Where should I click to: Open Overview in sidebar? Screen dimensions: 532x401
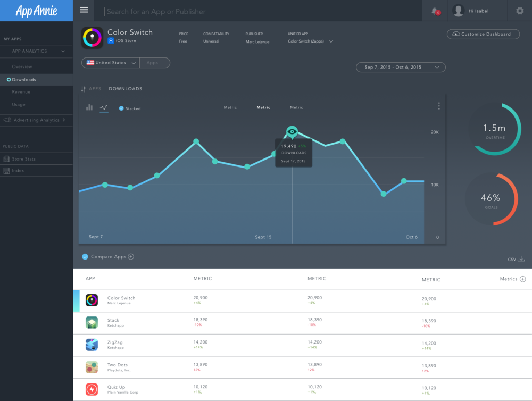click(x=22, y=67)
